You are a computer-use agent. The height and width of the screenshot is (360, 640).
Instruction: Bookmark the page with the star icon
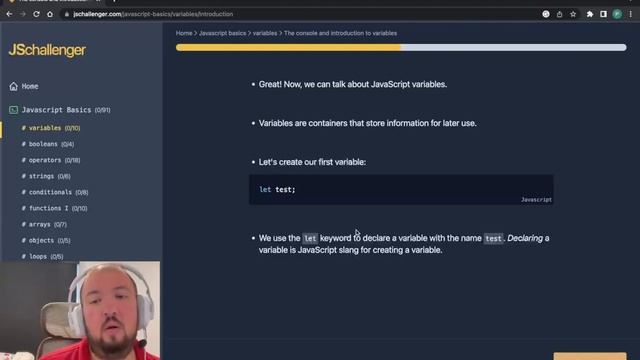pos(573,14)
